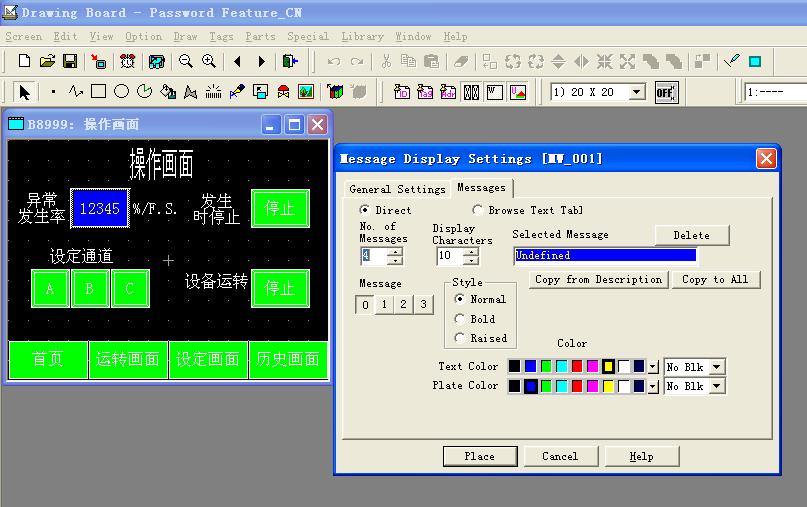Viewport: 807px width, 507px height.
Task: Click the OFF state toggle icon
Action: [665, 92]
